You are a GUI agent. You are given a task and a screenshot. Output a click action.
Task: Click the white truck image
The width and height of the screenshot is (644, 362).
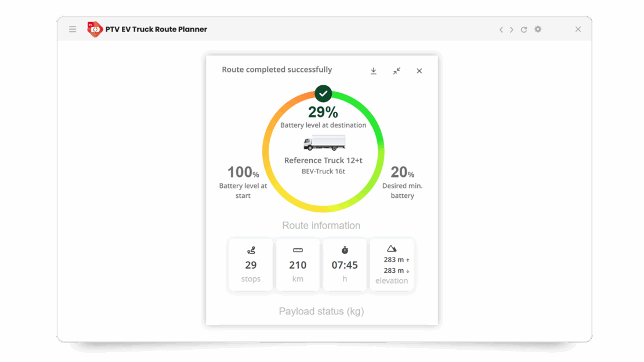click(x=324, y=143)
